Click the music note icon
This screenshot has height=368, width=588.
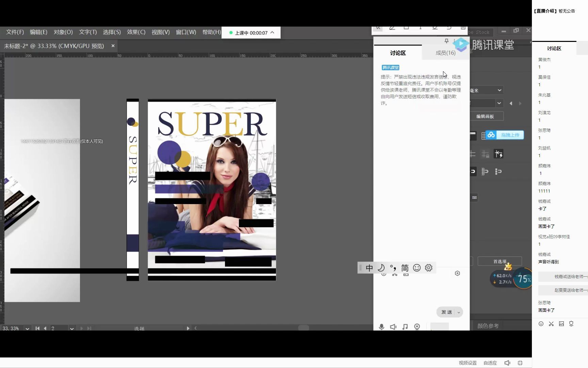[x=405, y=327]
